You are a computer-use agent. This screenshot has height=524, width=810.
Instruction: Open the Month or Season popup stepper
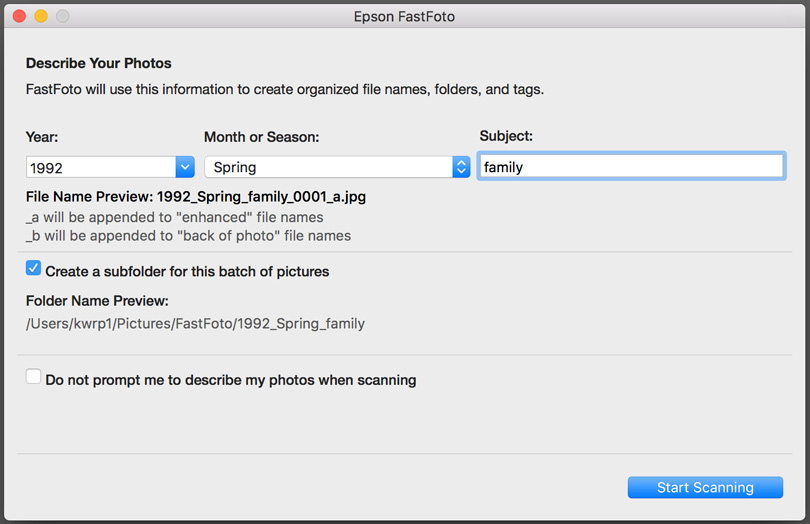coord(461,167)
